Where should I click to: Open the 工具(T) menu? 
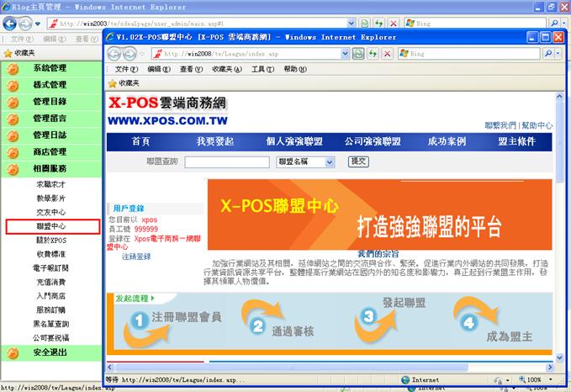pyautogui.click(x=263, y=69)
